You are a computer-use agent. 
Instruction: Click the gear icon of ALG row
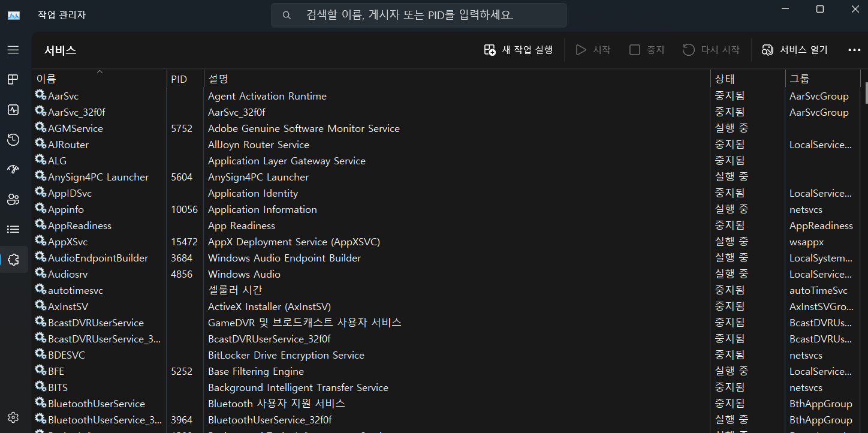tap(40, 160)
